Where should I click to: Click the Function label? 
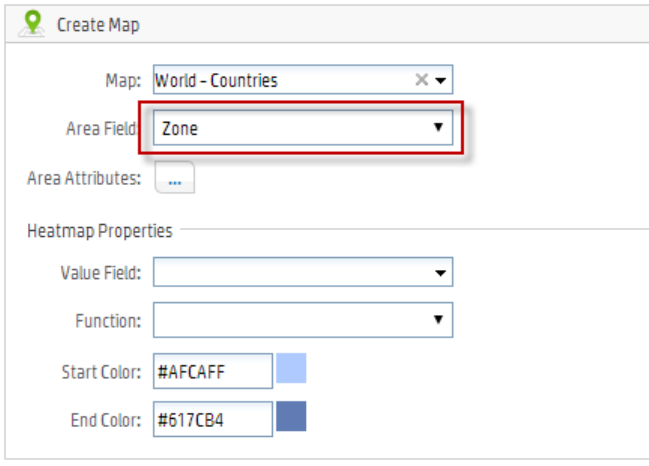108,321
